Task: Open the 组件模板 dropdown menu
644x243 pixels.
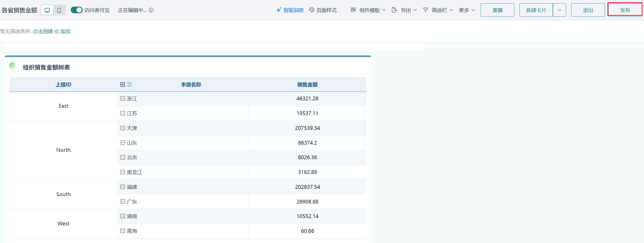Action: [x=368, y=10]
